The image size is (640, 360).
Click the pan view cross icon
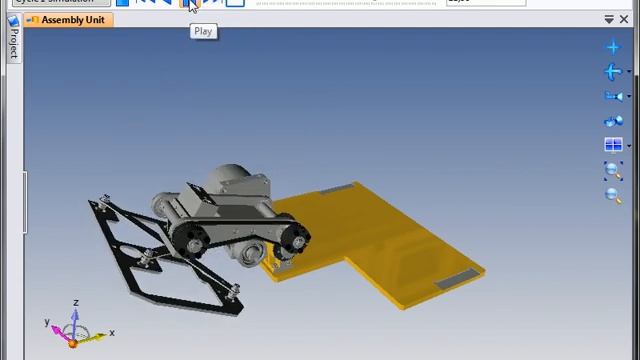click(613, 47)
